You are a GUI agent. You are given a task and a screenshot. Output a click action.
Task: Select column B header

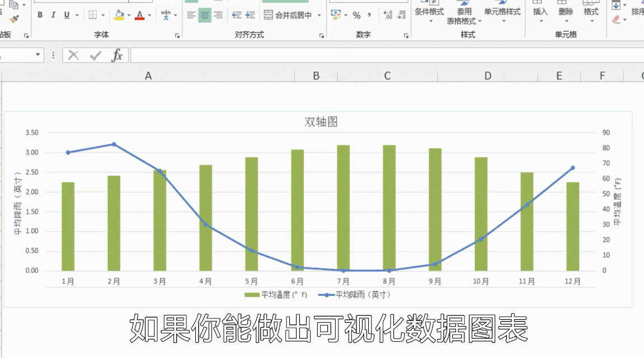click(x=316, y=76)
